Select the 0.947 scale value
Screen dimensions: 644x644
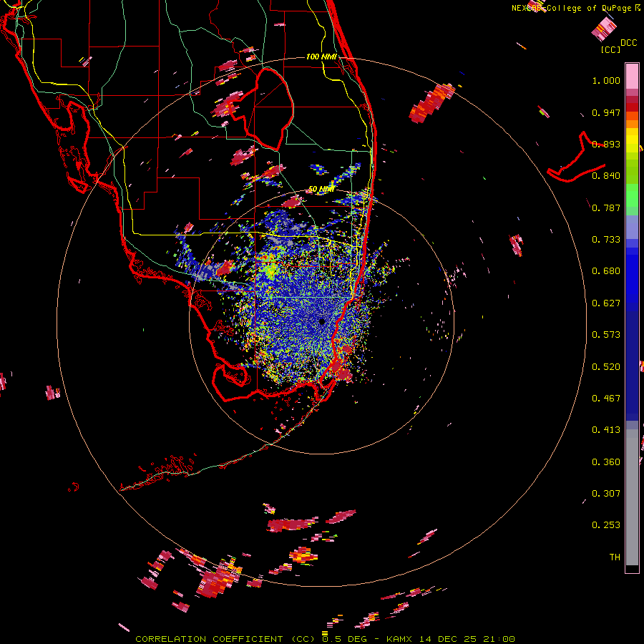tap(606, 112)
